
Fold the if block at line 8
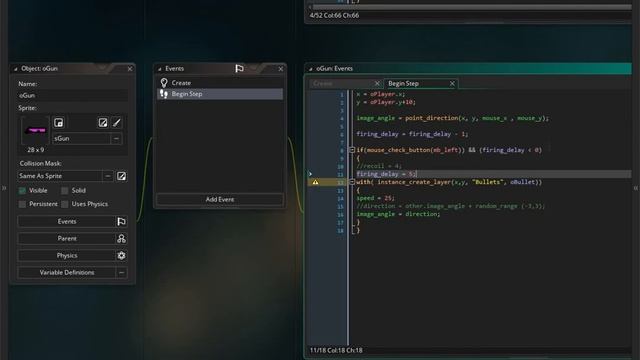click(352, 150)
